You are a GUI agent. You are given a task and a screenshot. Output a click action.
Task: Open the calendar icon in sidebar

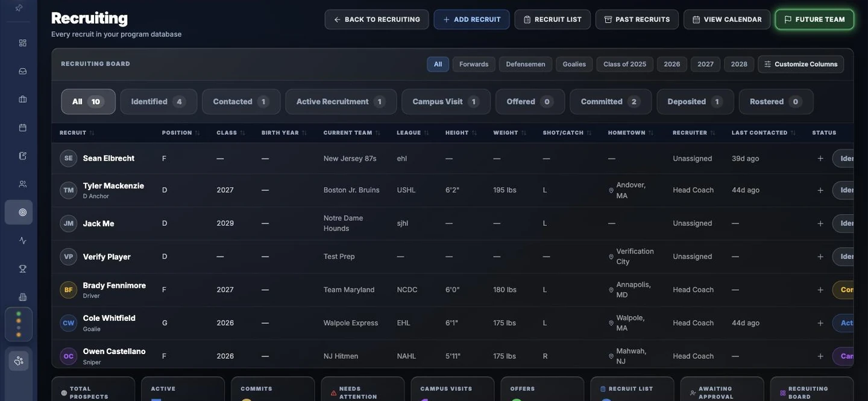[23, 128]
